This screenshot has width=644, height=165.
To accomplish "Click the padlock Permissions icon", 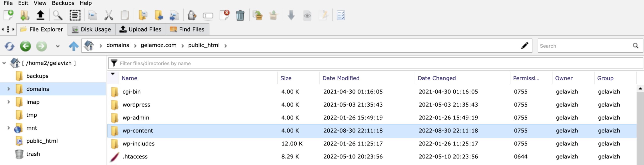I will (192, 15).
